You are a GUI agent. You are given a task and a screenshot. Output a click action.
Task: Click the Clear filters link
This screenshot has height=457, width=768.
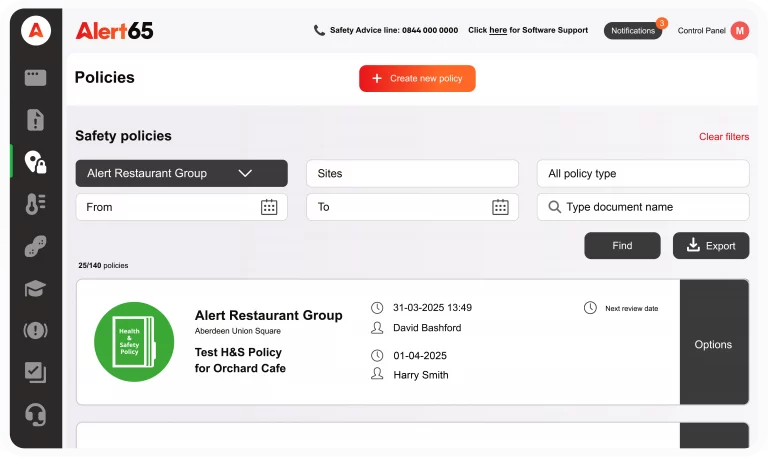(x=723, y=137)
